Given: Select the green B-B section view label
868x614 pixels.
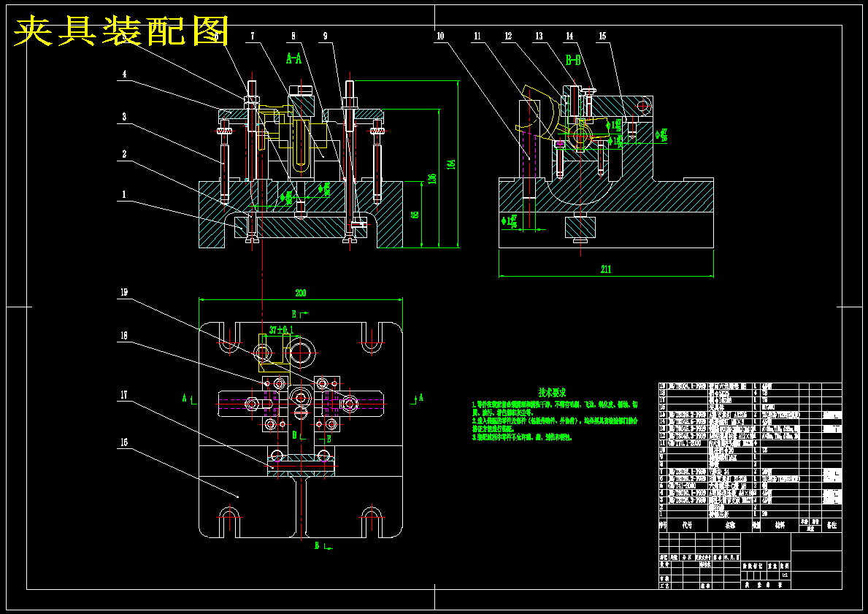Looking at the screenshot, I should [573, 61].
